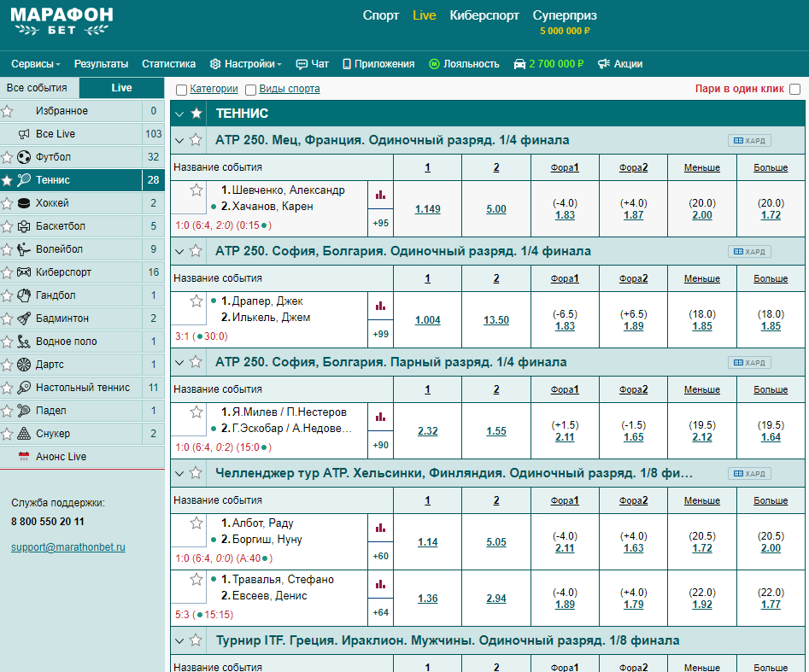This screenshot has height=672, width=809.
Task: Select Теннис row in sports sidebar
Action: click(x=82, y=180)
